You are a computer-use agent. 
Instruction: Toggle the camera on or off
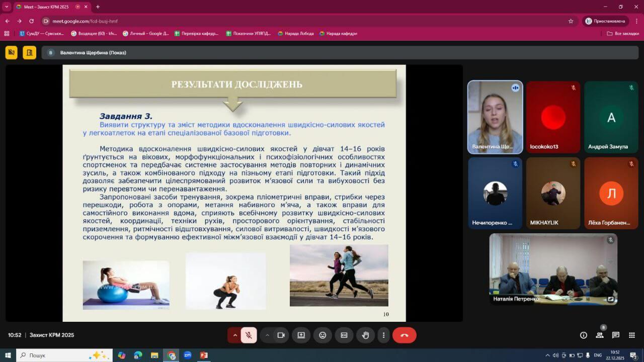[x=281, y=335]
